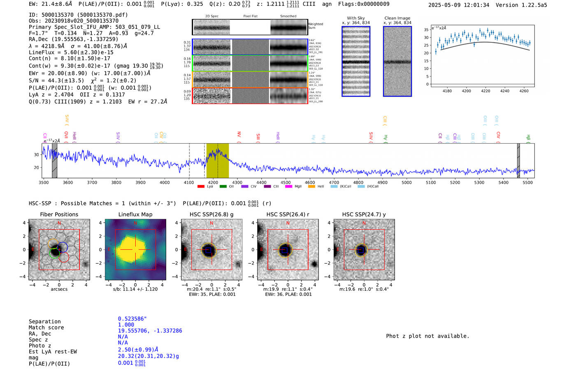Click the magenta MgII legend swatch
Screen dimensions: 576x392
click(288, 186)
